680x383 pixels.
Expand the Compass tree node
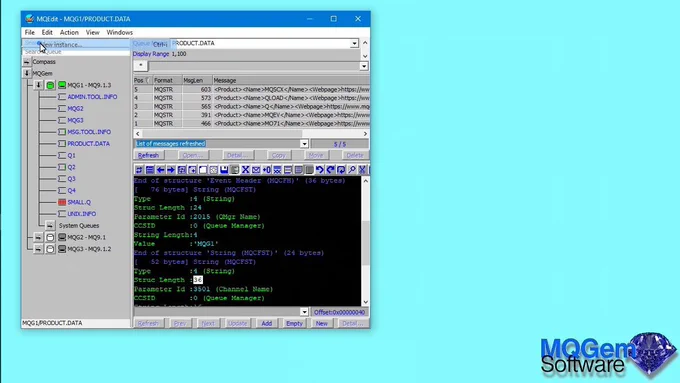[27, 62]
